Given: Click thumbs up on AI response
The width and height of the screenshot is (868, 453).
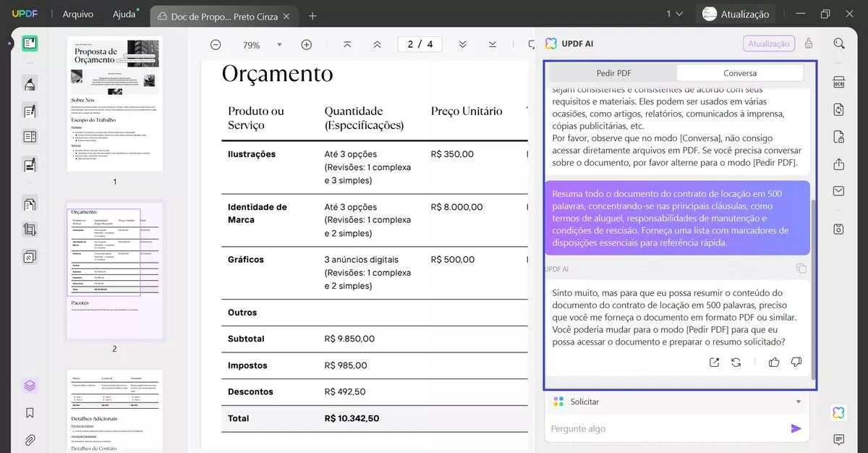Looking at the screenshot, I should pos(774,363).
